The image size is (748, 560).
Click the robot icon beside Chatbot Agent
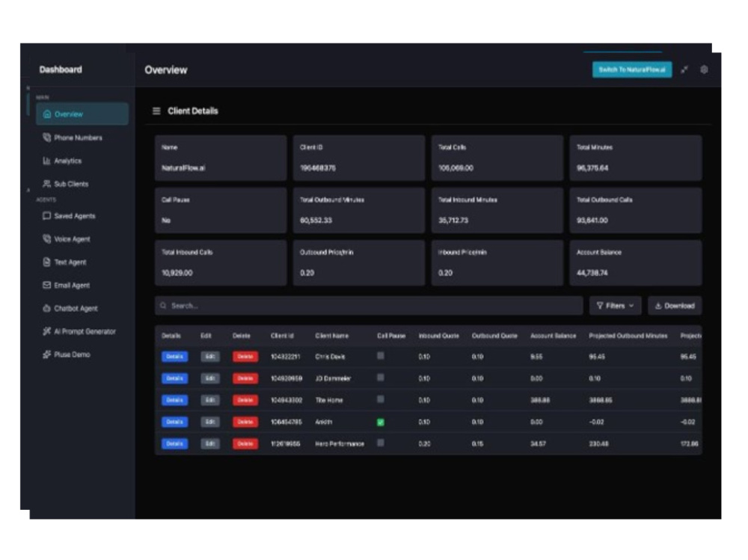pyautogui.click(x=46, y=308)
